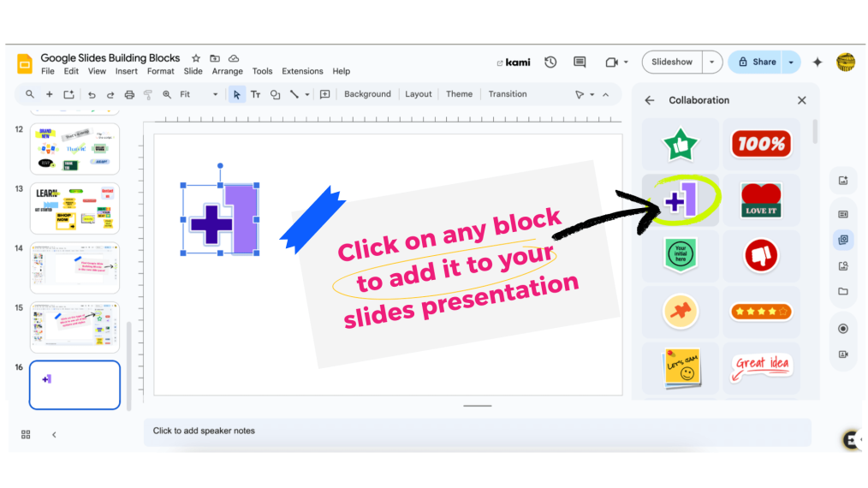Screen dimensions: 868x488
Task: Select the paint format roller icon
Action: tap(148, 95)
